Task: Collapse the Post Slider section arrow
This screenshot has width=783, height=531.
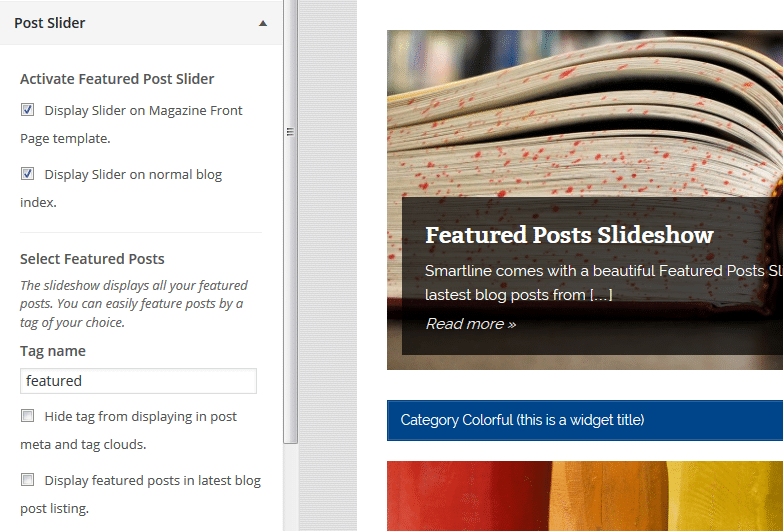Action: point(263,23)
